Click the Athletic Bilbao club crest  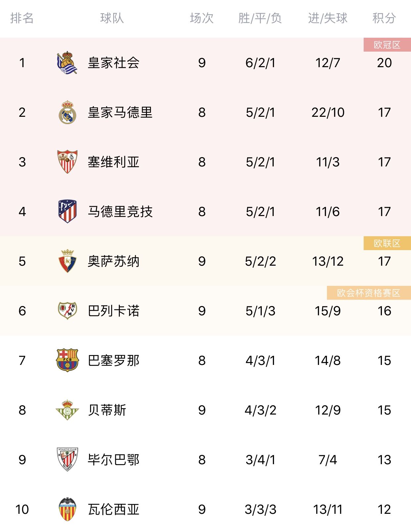(x=68, y=460)
